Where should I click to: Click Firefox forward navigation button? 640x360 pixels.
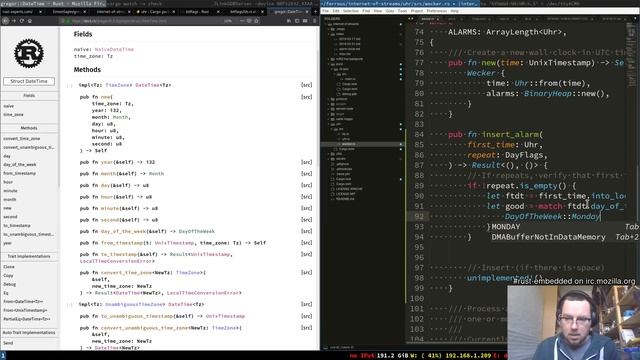click(x=13, y=20)
